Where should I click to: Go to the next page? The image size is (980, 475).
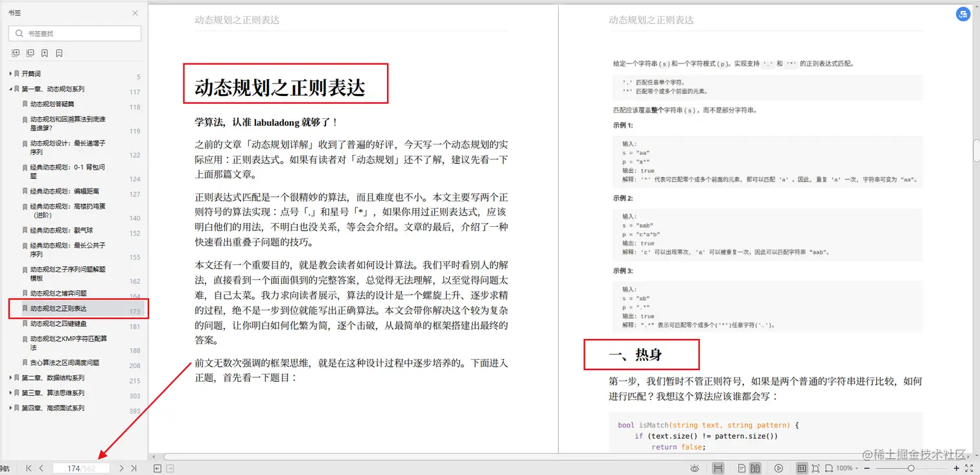[x=121, y=468]
